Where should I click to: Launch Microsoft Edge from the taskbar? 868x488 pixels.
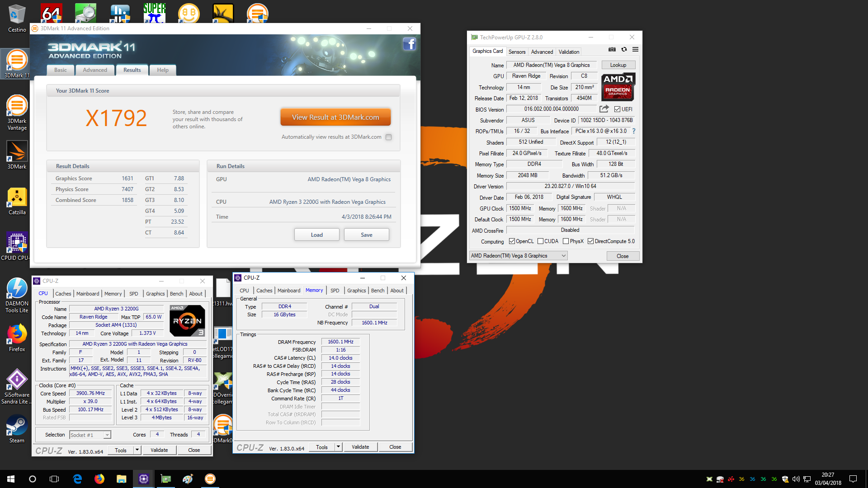tap(77, 479)
